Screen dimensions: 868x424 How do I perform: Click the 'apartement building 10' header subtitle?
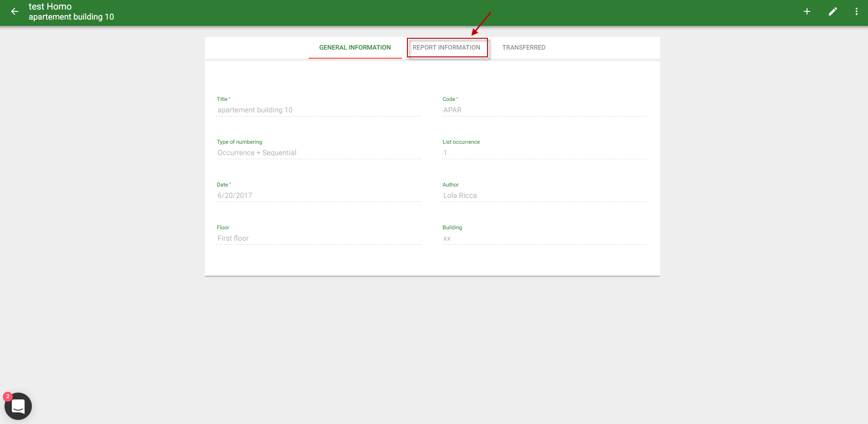(71, 17)
